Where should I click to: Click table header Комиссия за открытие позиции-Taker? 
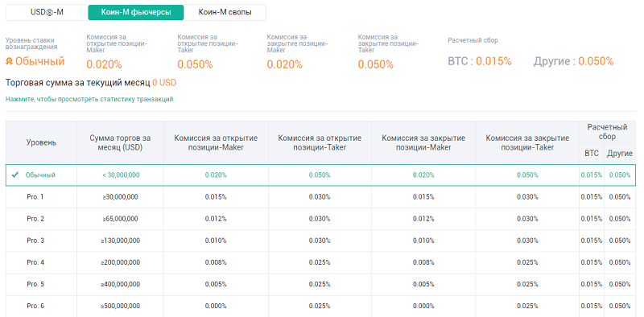[320, 142]
